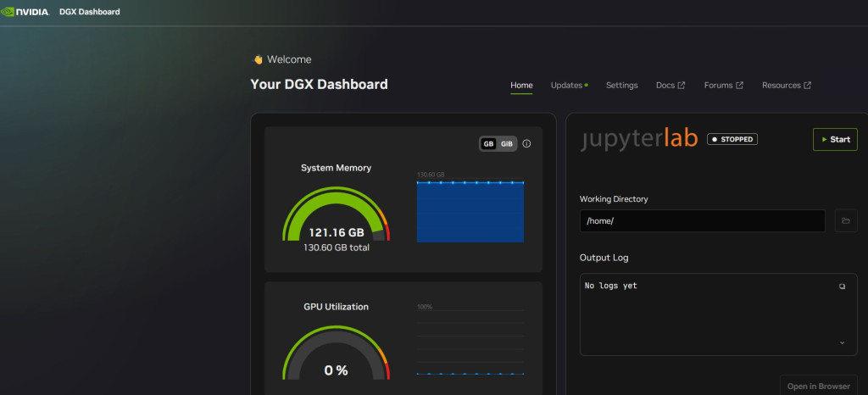Viewport: 868px width, 395px height.
Task: Click the 'No logs yet' output text
Action: point(610,286)
